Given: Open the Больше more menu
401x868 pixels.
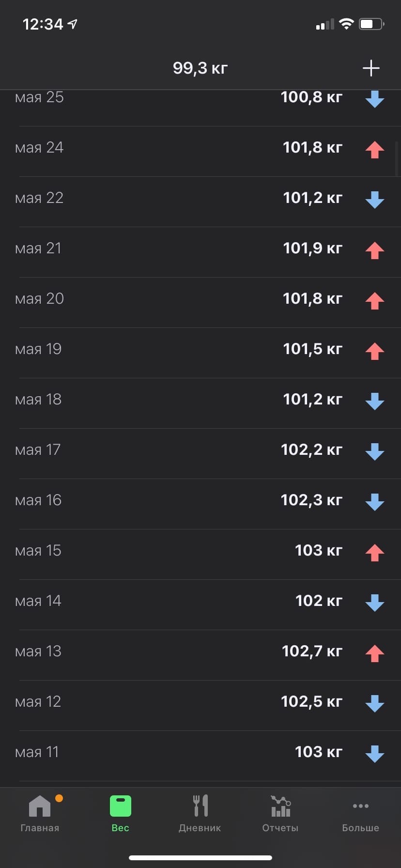Looking at the screenshot, I should coord(361,813).
